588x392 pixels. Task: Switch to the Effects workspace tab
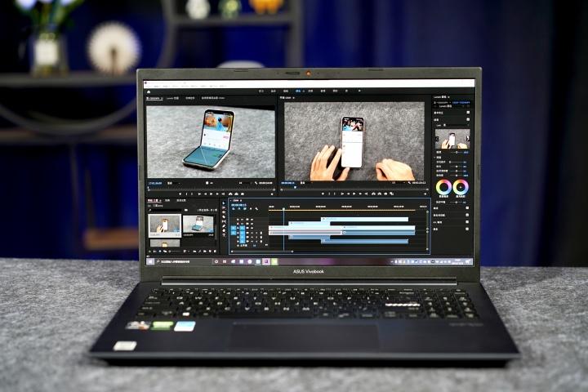tap(310, 91)
